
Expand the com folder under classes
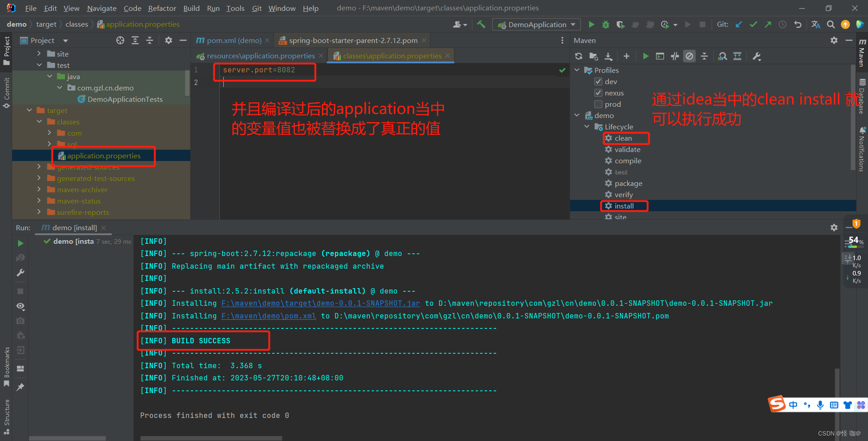click(x=49, y=133)
